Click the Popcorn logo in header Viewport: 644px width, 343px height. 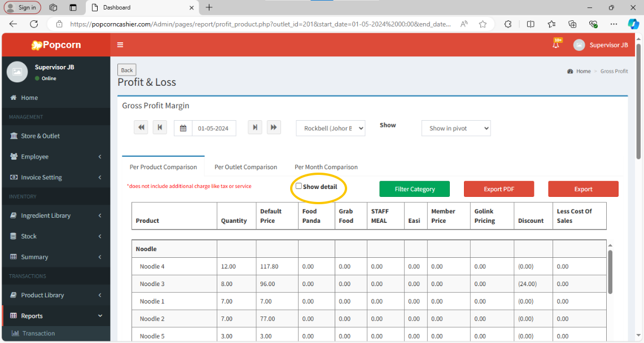[x=56, y=45]
